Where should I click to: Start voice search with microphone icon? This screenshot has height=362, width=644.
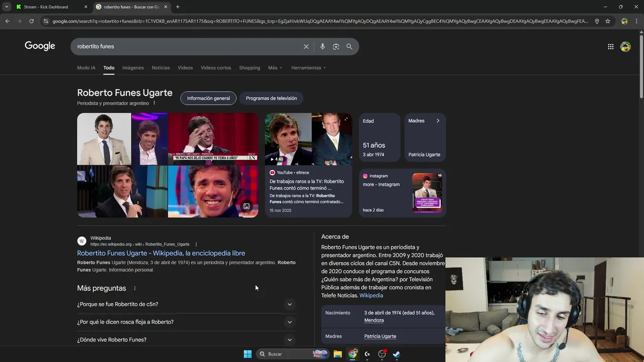coord(323,46)
